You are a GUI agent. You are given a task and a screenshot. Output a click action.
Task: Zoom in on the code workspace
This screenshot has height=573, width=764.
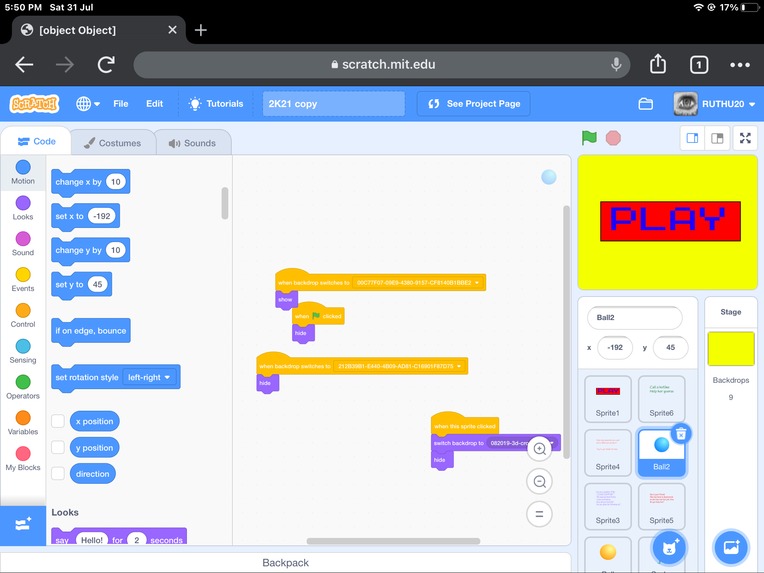(539, 449)
